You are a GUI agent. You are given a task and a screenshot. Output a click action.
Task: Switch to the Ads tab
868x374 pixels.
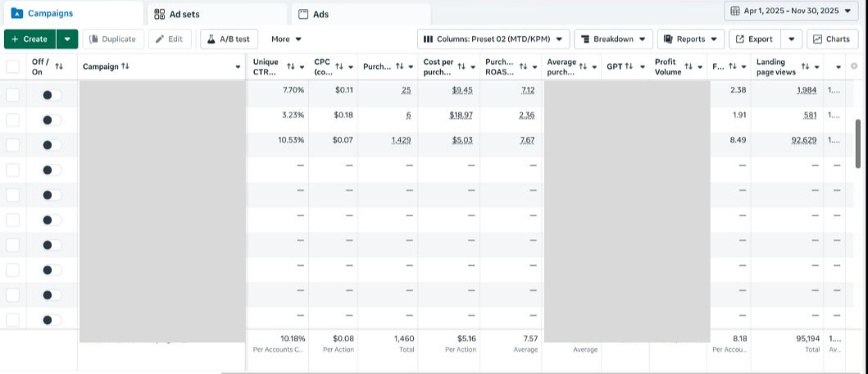[x=361, y=15]
